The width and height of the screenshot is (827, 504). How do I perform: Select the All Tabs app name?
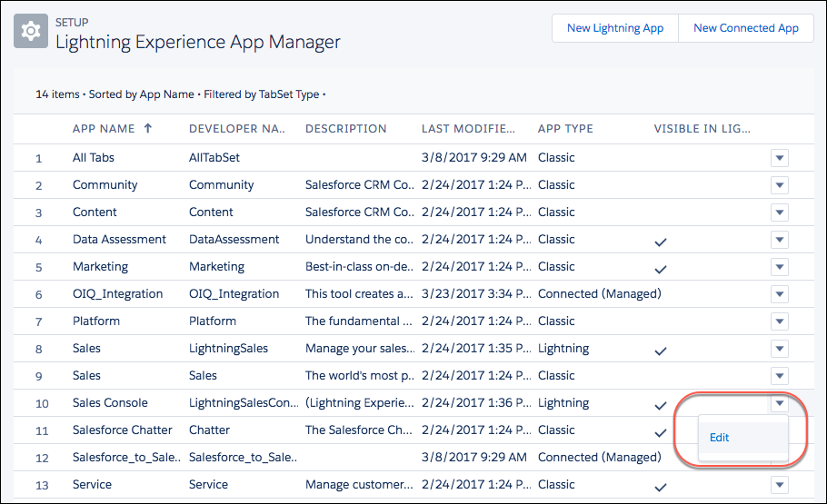coord(94,158)
